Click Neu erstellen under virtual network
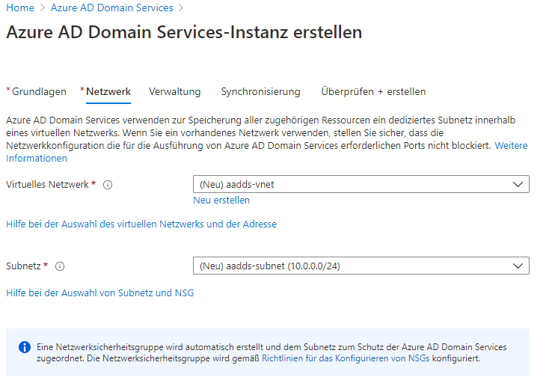This screenshot has height=392, width=549. 221,200
